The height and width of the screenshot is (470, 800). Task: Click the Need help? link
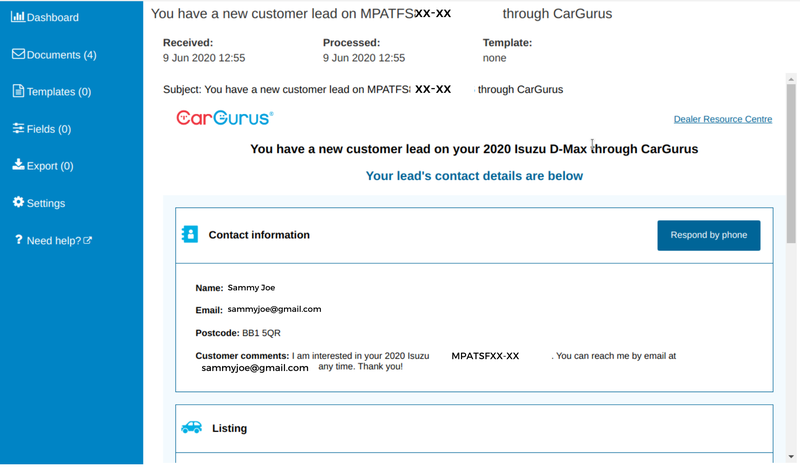point(53,240)
